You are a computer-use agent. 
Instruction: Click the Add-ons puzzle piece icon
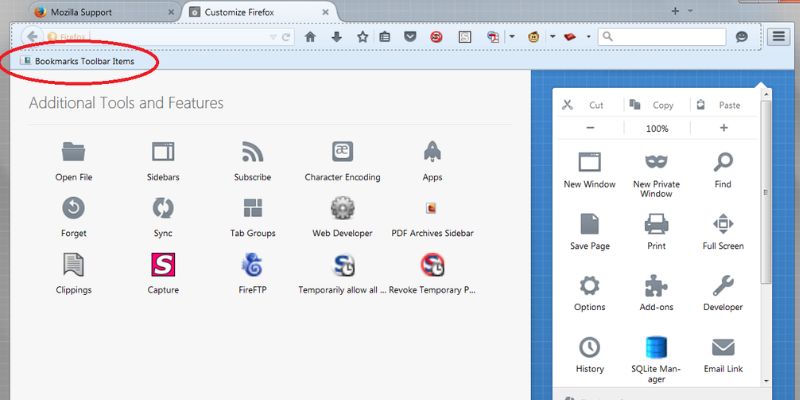pos(656,286)
